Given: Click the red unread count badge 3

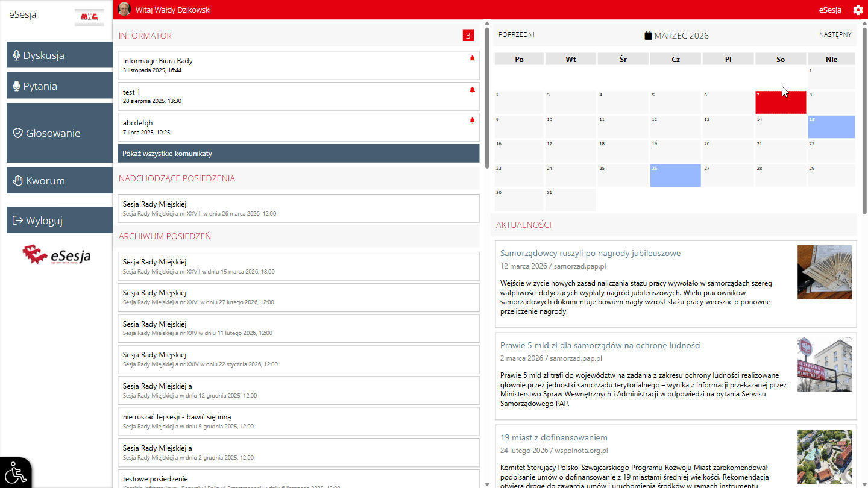Looking at the screenshot, I should click(x=468, y=36).
